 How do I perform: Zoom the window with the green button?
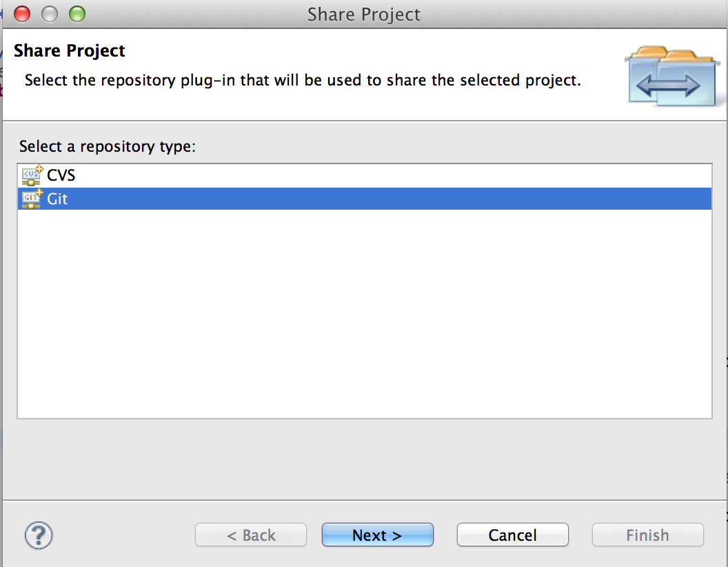(x=77, y=14)
